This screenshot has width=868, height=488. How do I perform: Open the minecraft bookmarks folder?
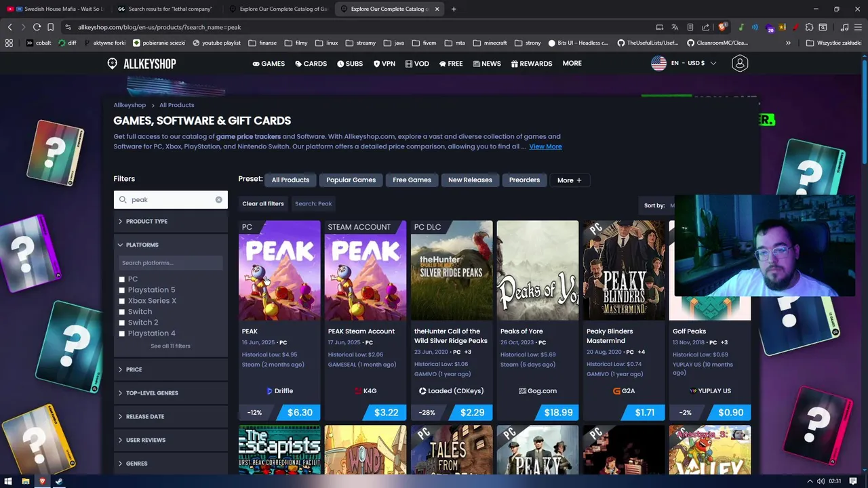490,43
